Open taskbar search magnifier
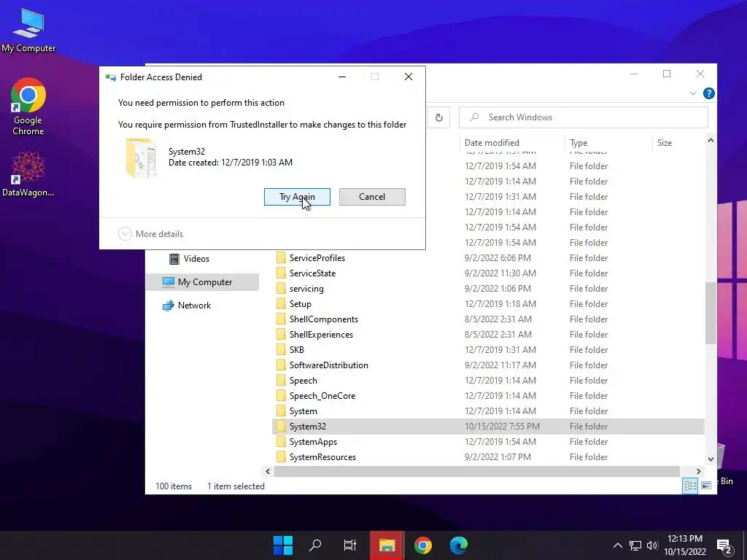 click(315, 545)
